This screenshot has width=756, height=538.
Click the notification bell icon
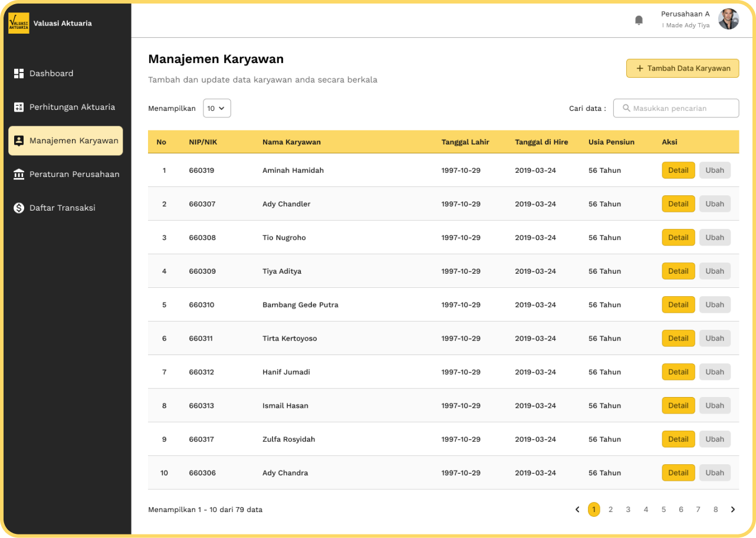pos(639,20)
